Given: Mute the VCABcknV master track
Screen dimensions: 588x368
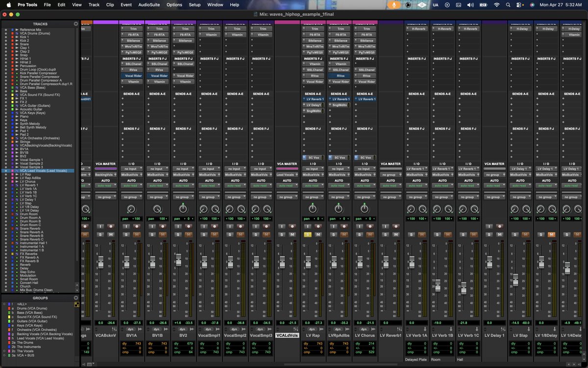Looking at the screenshot, I should (x=111, y=235).
